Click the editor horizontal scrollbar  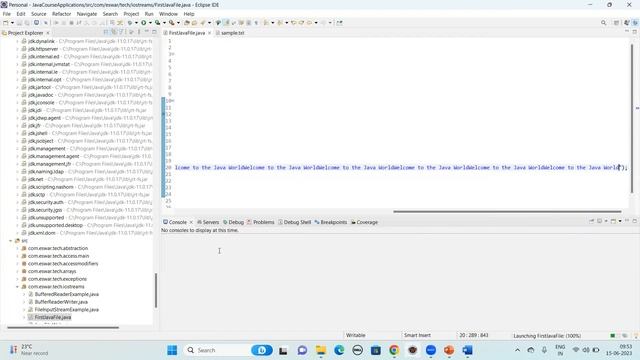tap(507, 211)
